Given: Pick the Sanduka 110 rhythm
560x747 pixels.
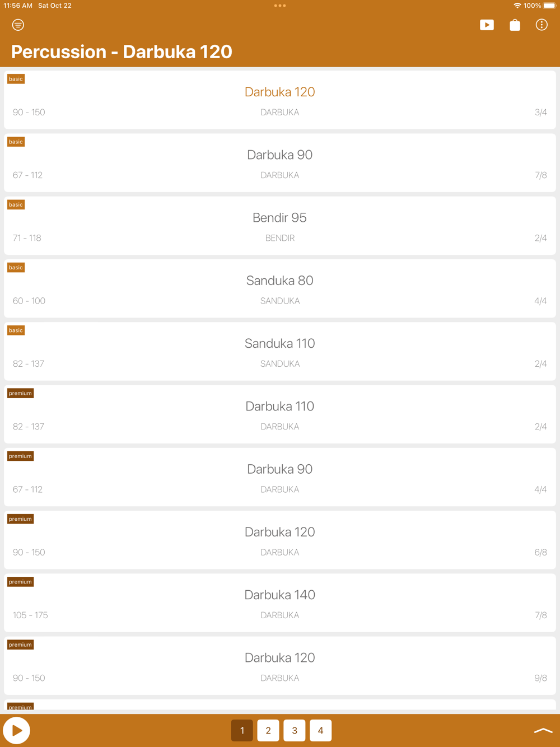Looking at the screenshot, I should click(280, 352).
